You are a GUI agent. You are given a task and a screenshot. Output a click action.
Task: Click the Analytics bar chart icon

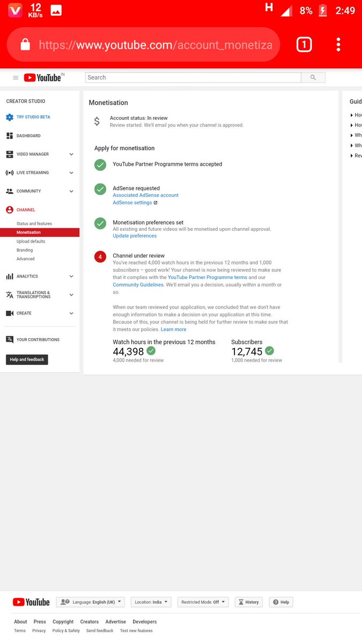(10, 276)
